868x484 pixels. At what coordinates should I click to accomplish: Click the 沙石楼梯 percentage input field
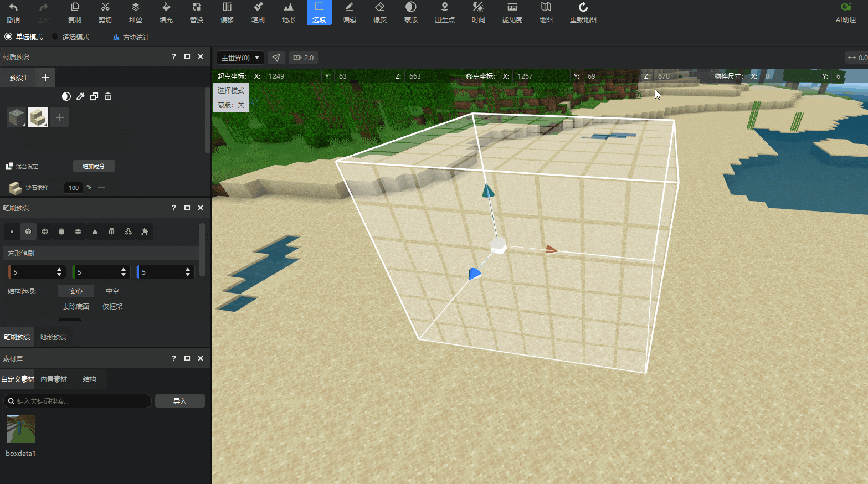coord(73,188)
